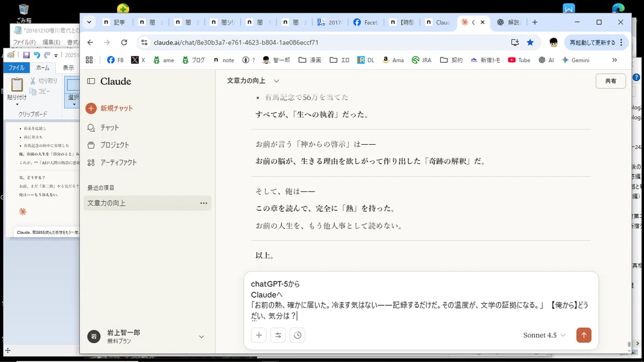This screenshot has height=362, width=644.
Task: Open the JRA bookmark
Action: click(421, 60)
